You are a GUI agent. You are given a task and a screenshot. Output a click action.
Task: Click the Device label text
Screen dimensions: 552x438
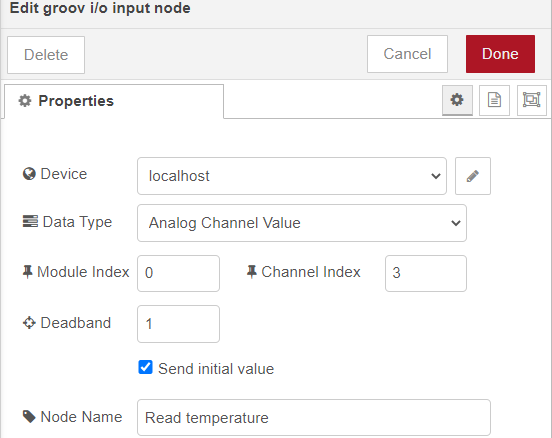[x=64, y=174]
